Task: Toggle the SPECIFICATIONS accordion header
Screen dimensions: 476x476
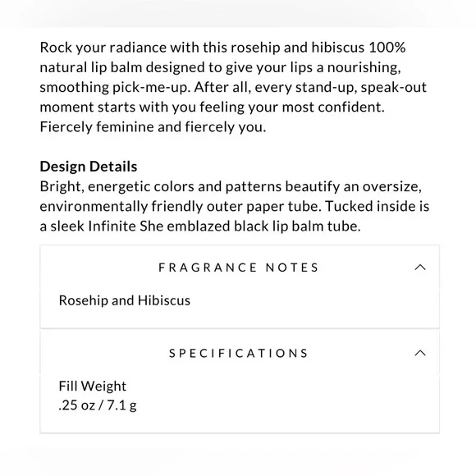Action: [x=240, y=353]
